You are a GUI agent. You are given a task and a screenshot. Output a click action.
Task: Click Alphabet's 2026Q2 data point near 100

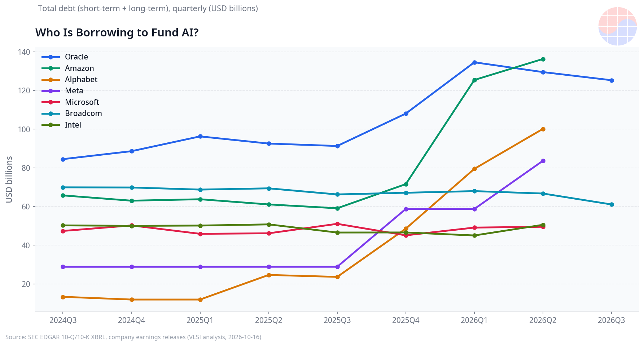(x=543, y=129)
